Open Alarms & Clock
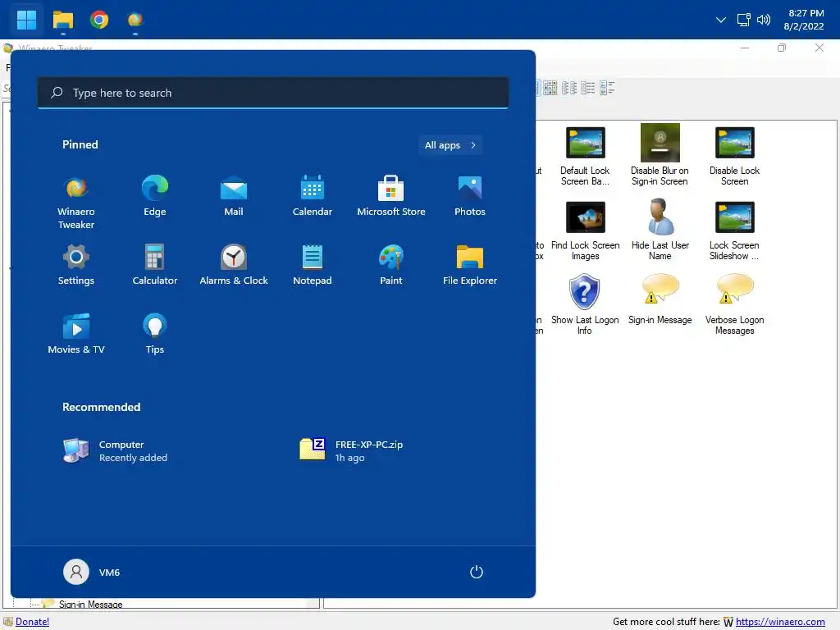840x630 pixels. click(234, 265)
